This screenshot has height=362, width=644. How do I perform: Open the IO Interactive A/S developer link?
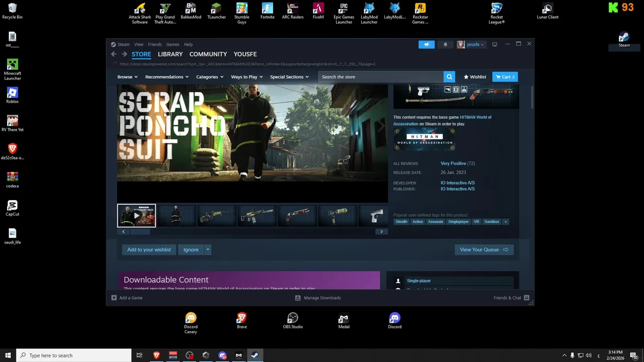pos(458,183)
